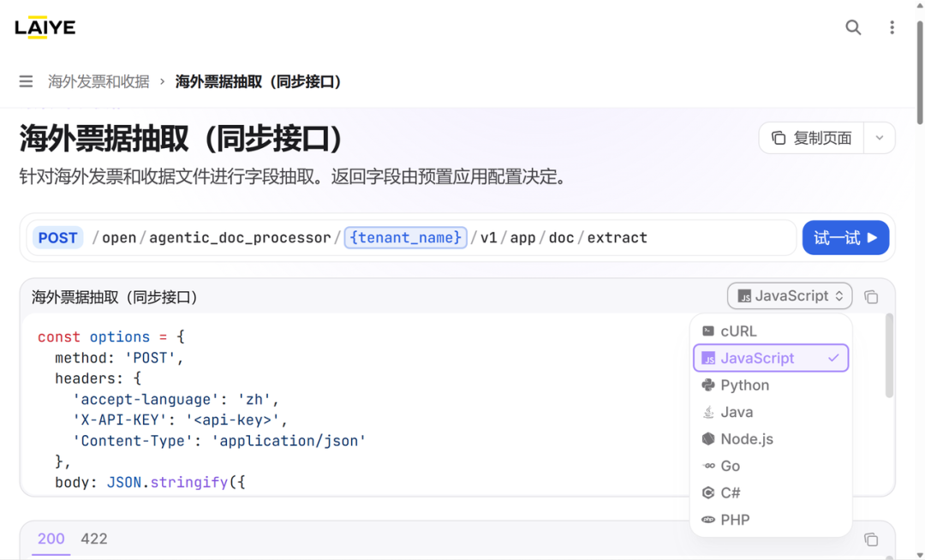Click 'X-API-KEY' header line in code
This screenshot has width=925, height=560.
click(180, 420)
